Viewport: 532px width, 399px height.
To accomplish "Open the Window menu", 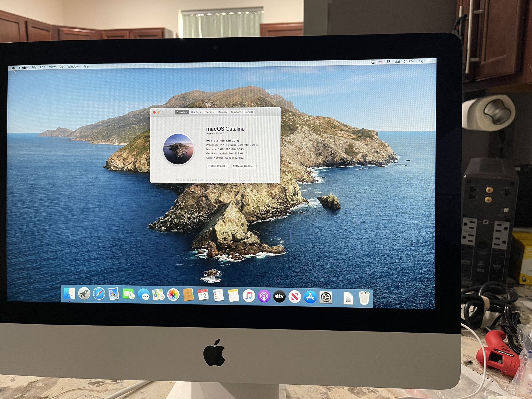I will [73, 66].
